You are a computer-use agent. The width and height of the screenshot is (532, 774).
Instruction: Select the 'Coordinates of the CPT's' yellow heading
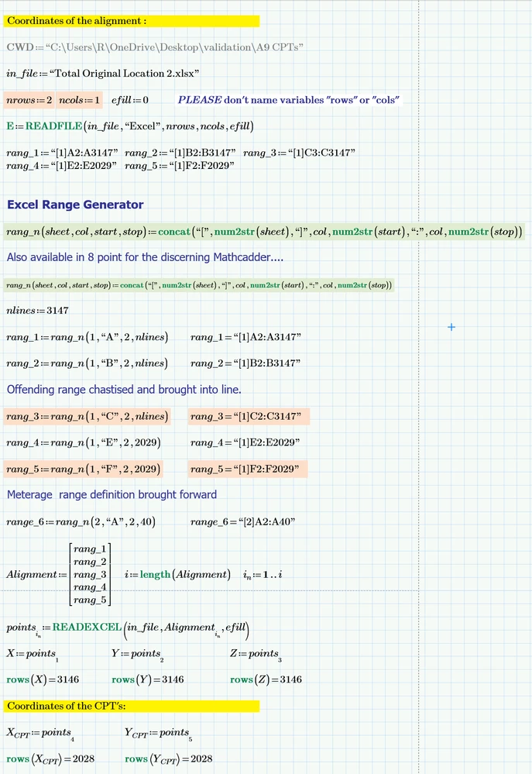[x=132, y=706]
